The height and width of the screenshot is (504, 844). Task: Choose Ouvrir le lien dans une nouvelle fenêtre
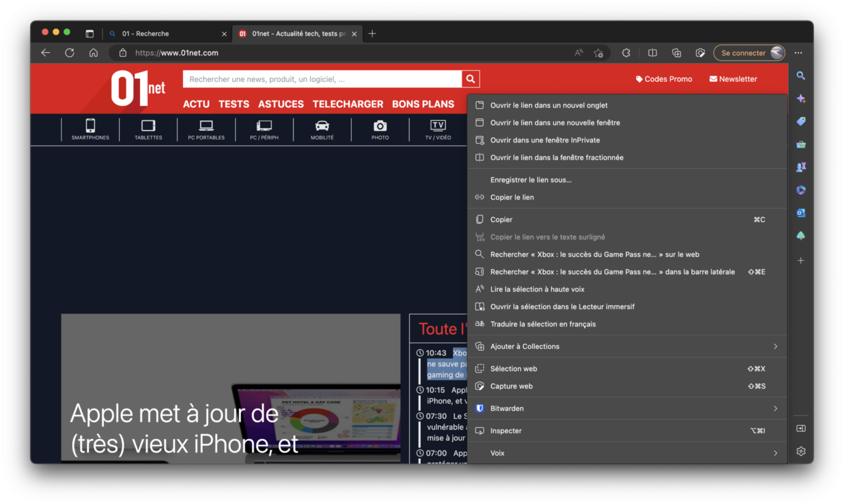(627, 123)
